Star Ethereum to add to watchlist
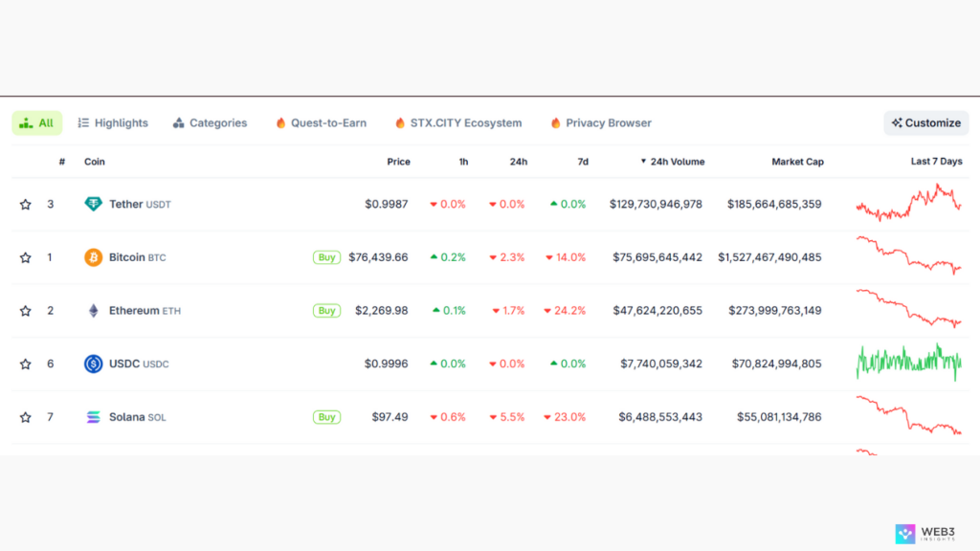The image size is (980, 551). coord(26,311)
